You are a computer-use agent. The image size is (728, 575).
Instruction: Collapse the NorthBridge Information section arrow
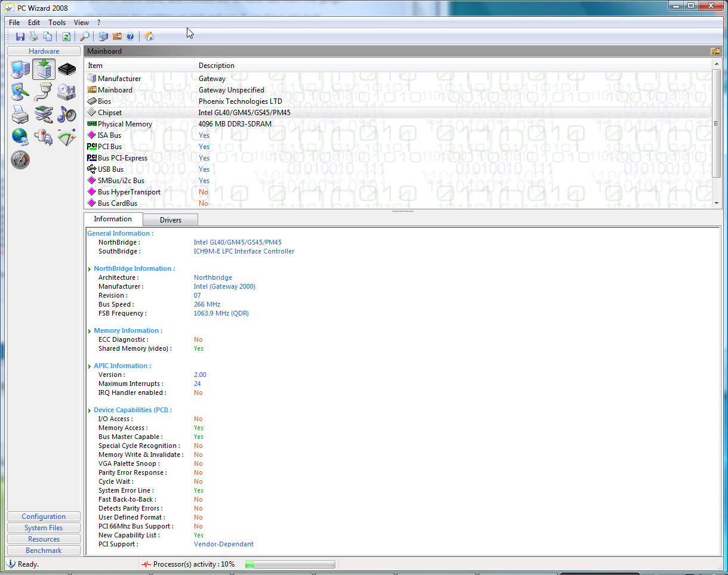tap(90, 269)
